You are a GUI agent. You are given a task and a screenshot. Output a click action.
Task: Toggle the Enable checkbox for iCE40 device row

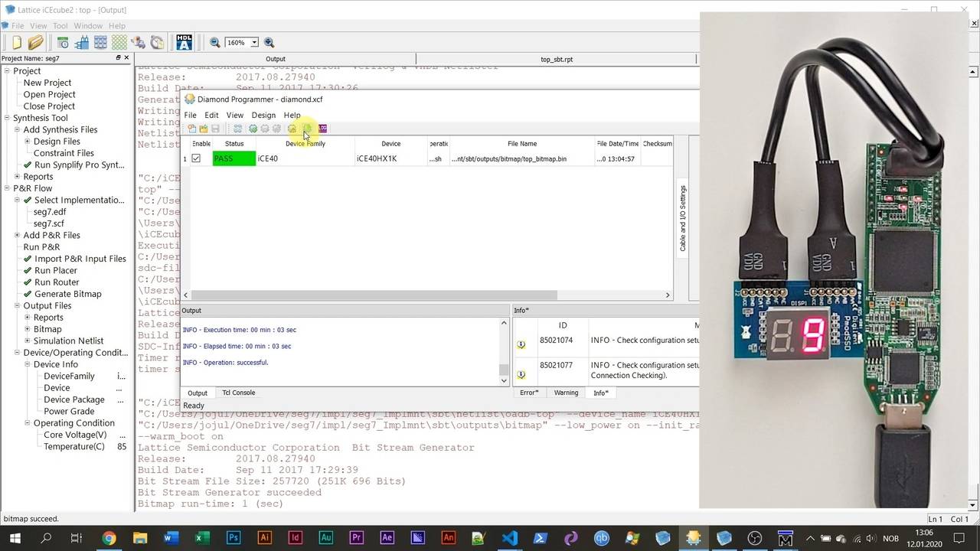click(196, 158)
